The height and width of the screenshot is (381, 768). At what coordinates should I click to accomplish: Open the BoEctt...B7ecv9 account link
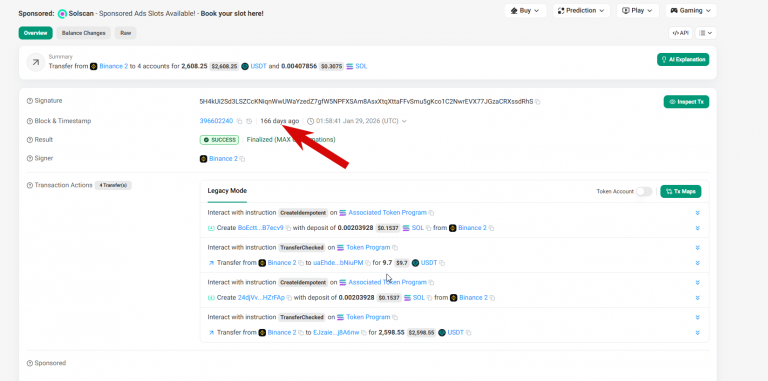tap(261, 228)
